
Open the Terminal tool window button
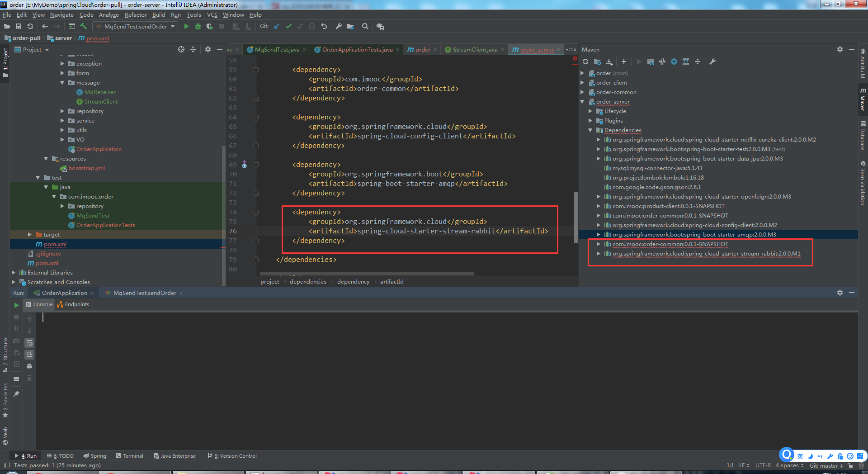(129, 456)
